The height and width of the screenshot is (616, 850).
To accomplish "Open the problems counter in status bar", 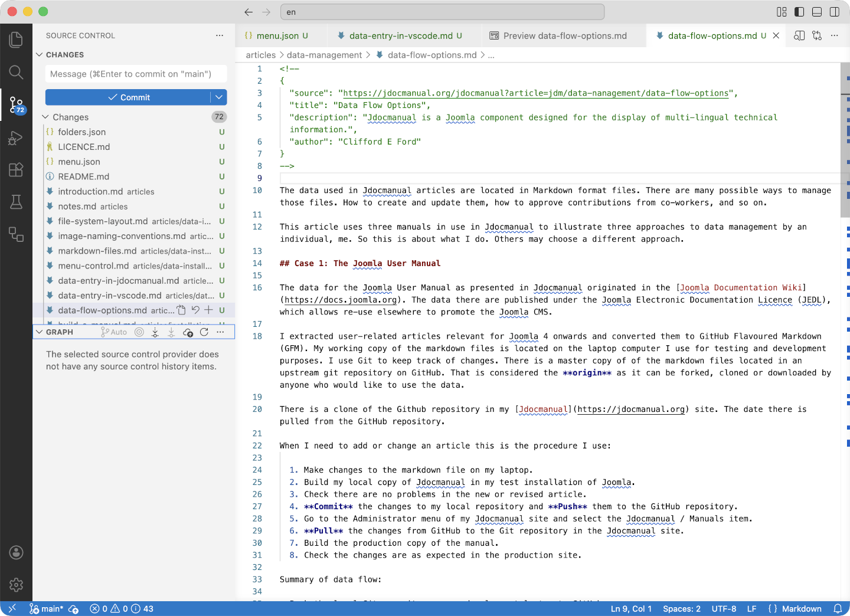I will point(122,609).
